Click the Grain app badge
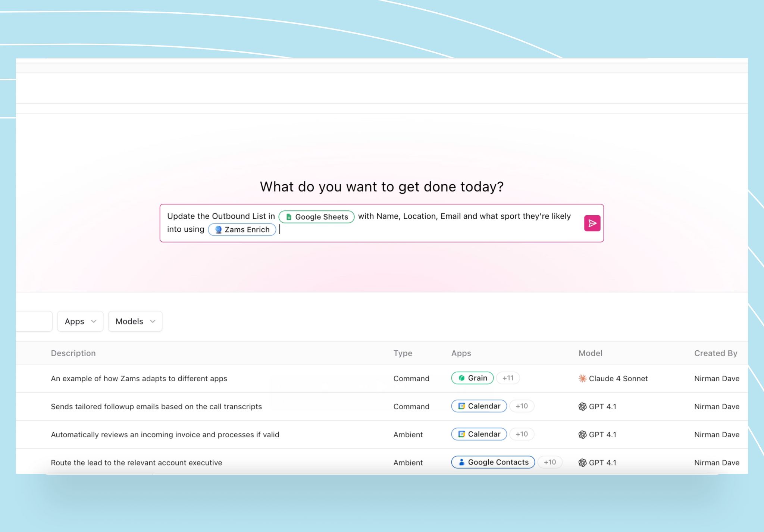The width and height of the screenshot is (764, 532). (x=472, y=378)
